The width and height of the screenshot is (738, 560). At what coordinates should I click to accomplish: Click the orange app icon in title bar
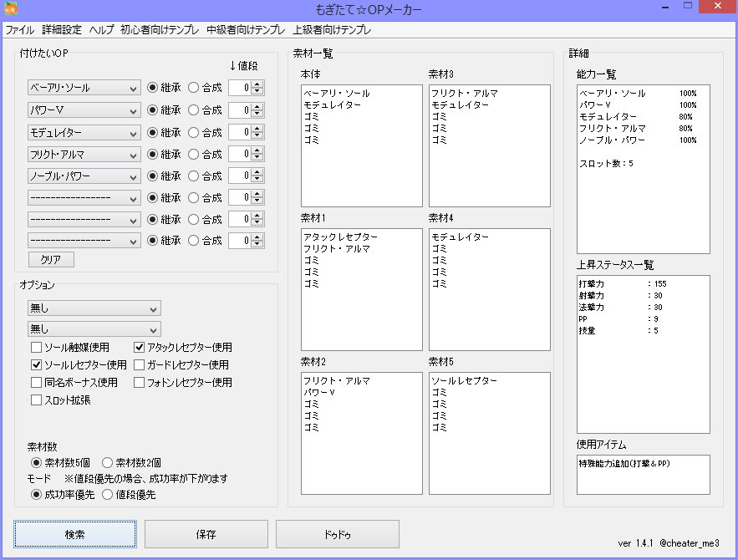pyautogui.click(x=10, y=8)
